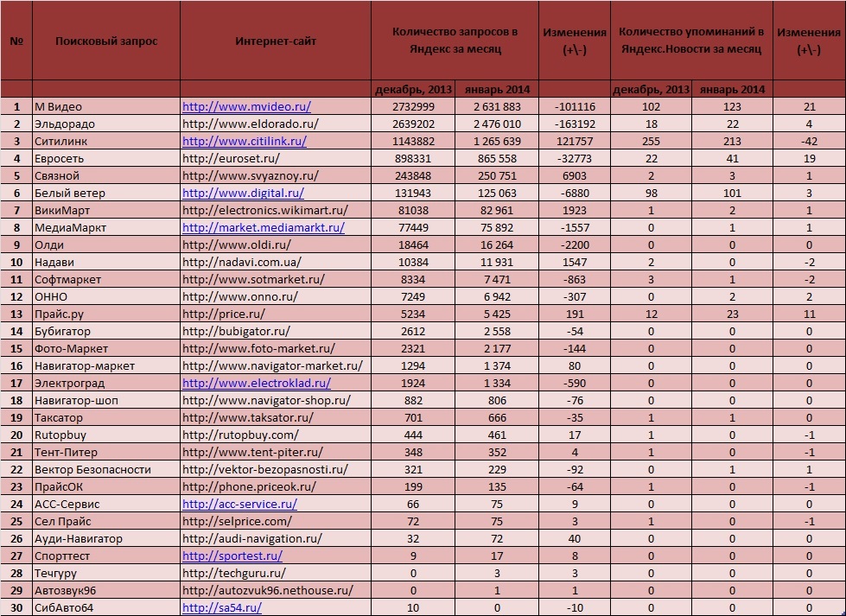
Task: Select the autozvuk96.nethouse.ru cell
Action: [x=276, y=590]
